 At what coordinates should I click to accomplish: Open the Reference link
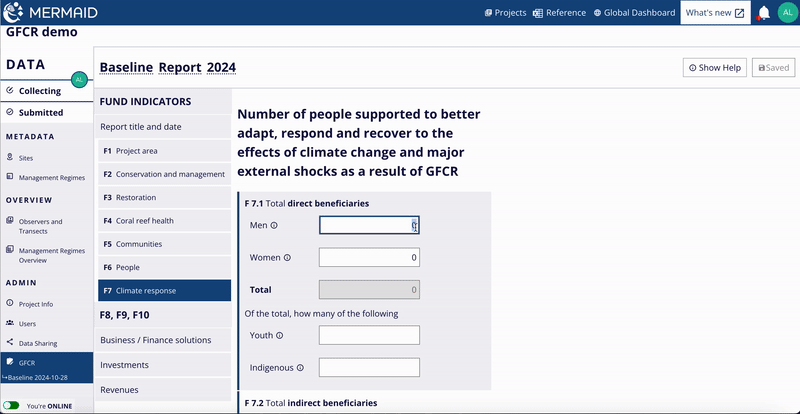[559, 13]
